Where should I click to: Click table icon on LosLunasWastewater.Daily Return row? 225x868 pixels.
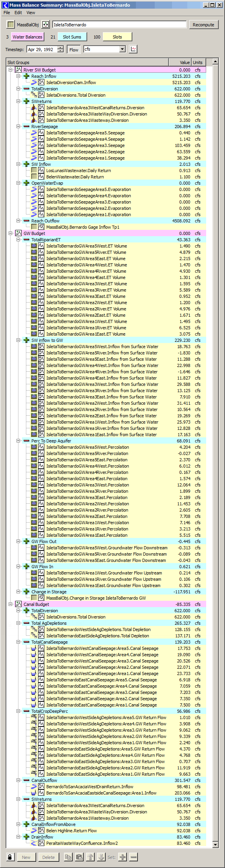click(34, 171)
